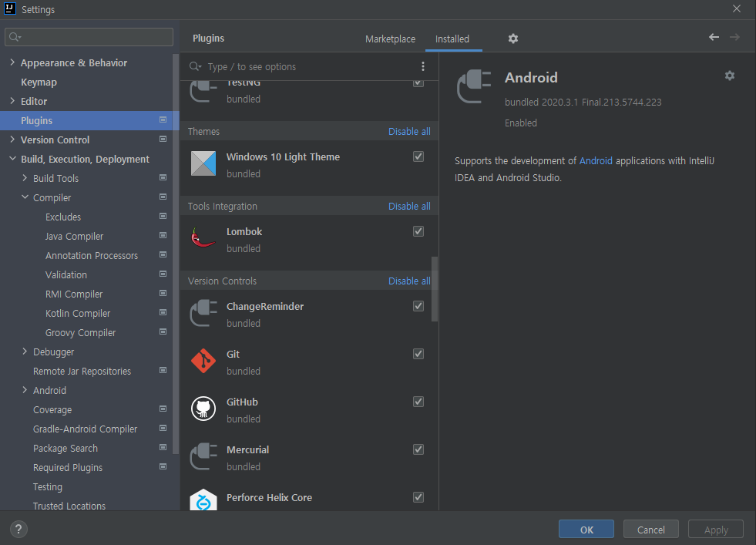Click Disable all for Tools Integration

(x=409, y=206)
